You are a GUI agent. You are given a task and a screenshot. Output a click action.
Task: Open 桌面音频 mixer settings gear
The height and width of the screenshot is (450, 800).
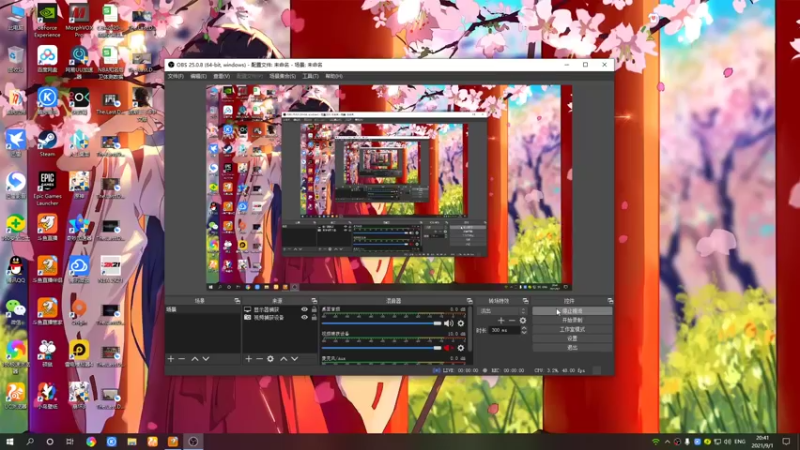[x=461, y=323]
